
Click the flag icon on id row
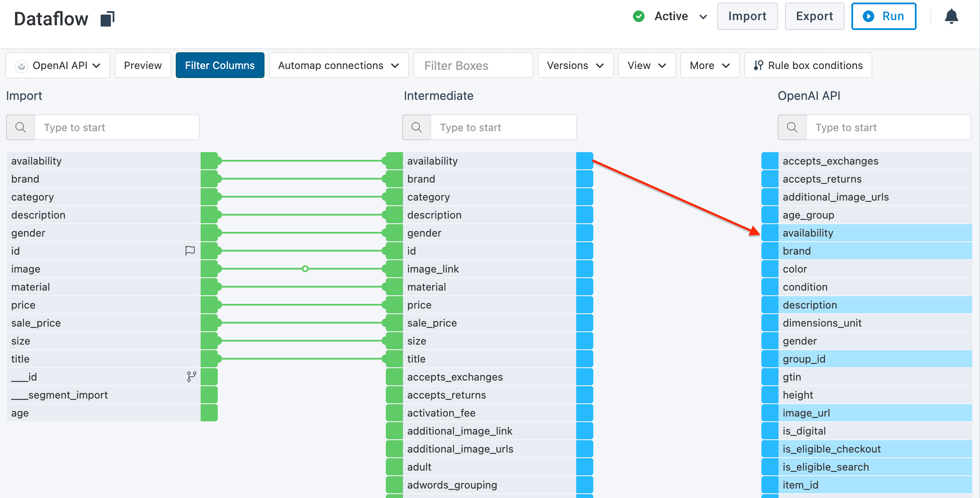coord(190,251)
